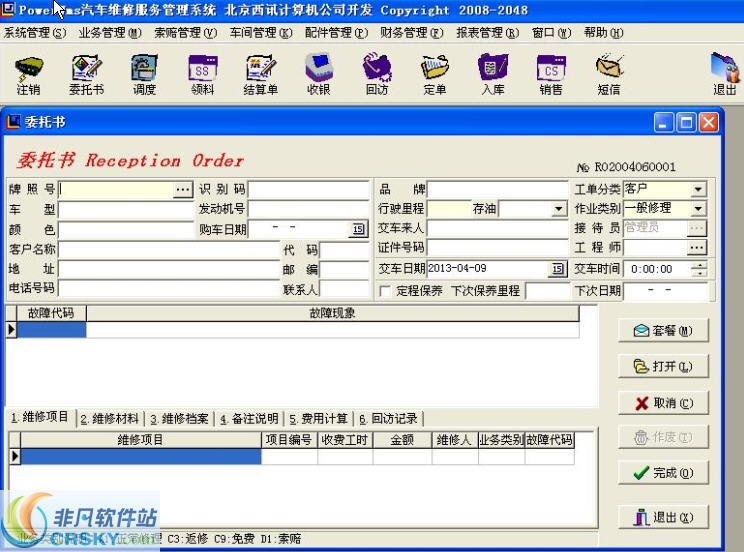Click the 车型 input field

tap(126, 209)
